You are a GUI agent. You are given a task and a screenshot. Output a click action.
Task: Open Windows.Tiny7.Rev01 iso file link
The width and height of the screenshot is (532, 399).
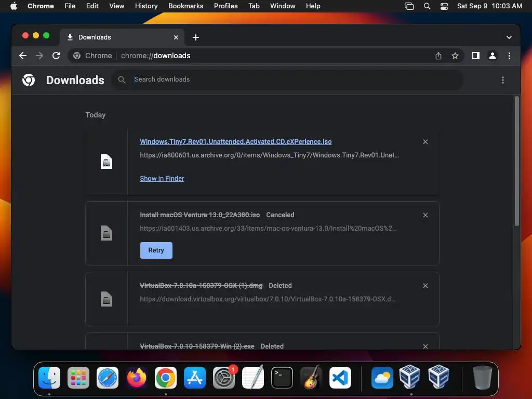236,141
